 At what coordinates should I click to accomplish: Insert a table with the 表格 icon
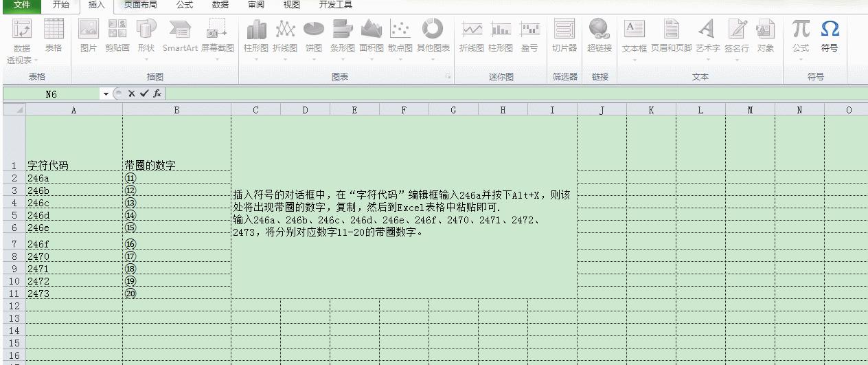click(54, 36)
